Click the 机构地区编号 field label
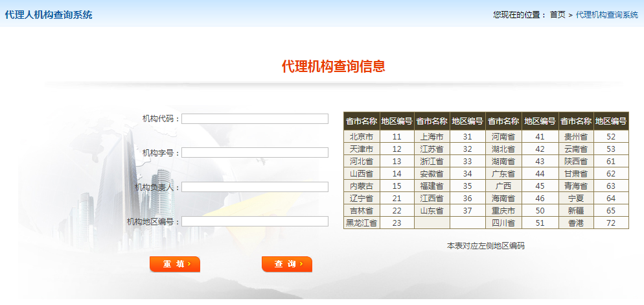 click(x=153, y=222)
